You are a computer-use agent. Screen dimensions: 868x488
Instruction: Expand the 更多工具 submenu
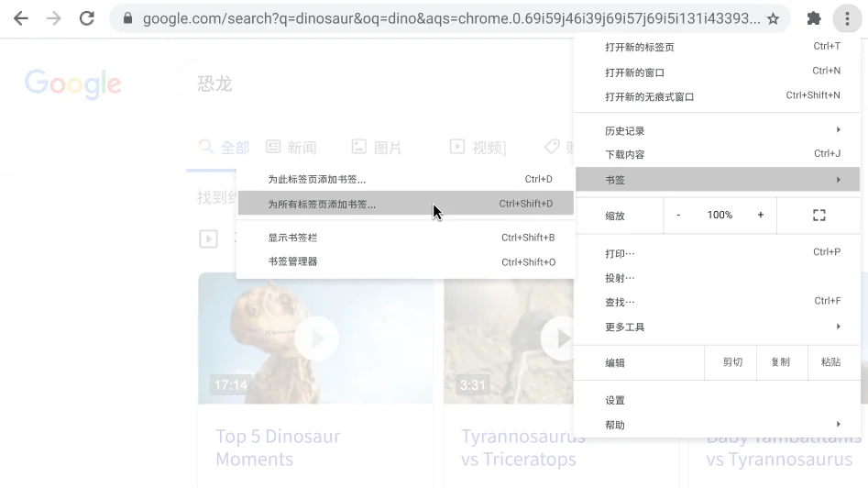[x=718, y=327]
